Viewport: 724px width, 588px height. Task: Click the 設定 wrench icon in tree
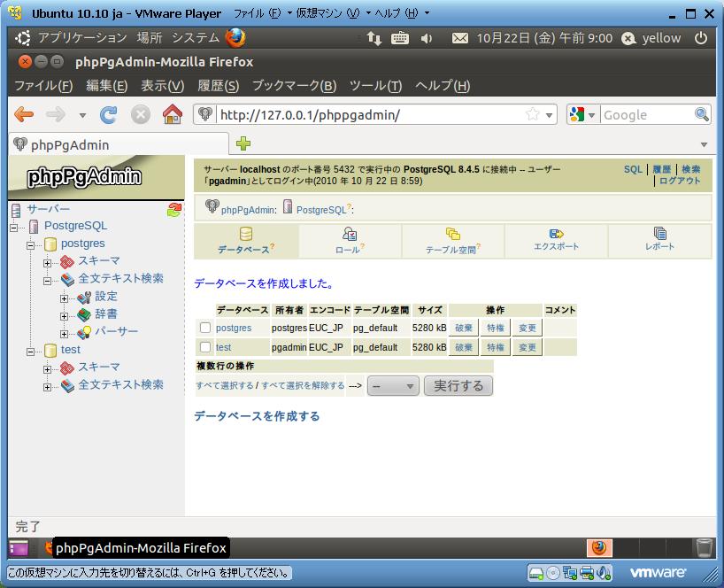(x=84, y=298)
